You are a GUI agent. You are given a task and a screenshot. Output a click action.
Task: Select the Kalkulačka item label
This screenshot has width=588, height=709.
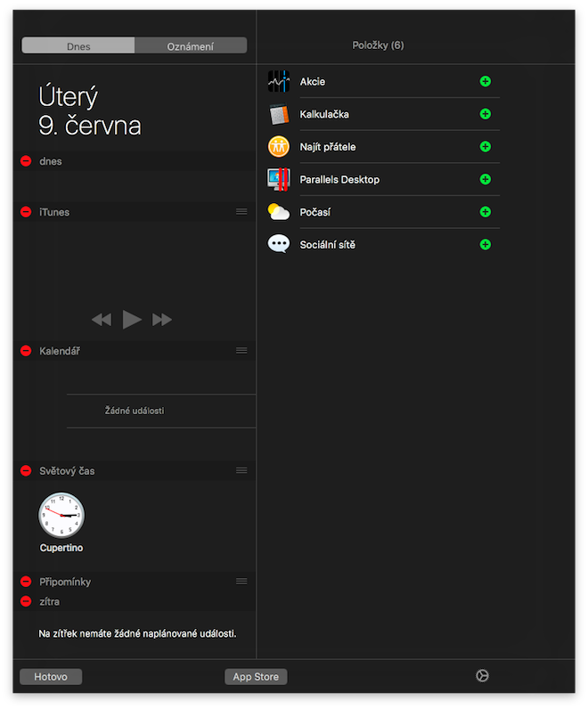tap(324, 114)
